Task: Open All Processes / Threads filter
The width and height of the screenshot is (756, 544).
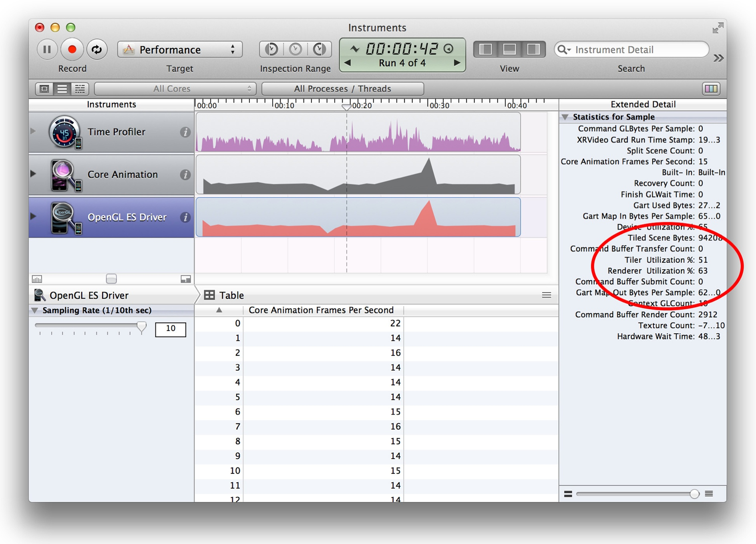Action: tap(342, 89)
